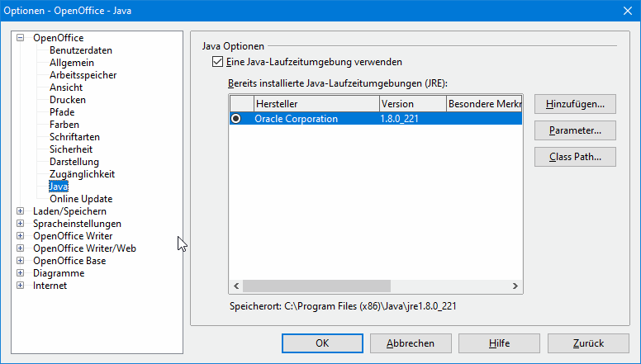The height and width of the screenshot is (364, 641).
Task: Select the Oracle Corporation JRE radio button
Action: tap(237, 119)
